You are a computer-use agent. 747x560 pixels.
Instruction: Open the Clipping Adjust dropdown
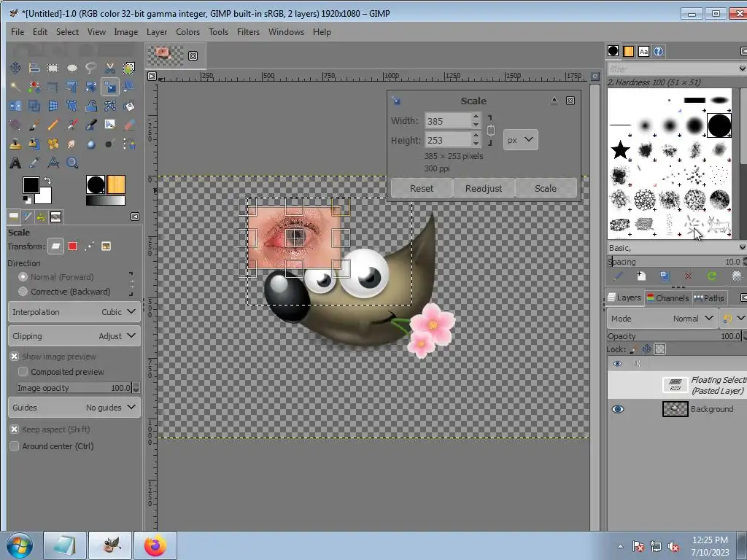[74, 335]
